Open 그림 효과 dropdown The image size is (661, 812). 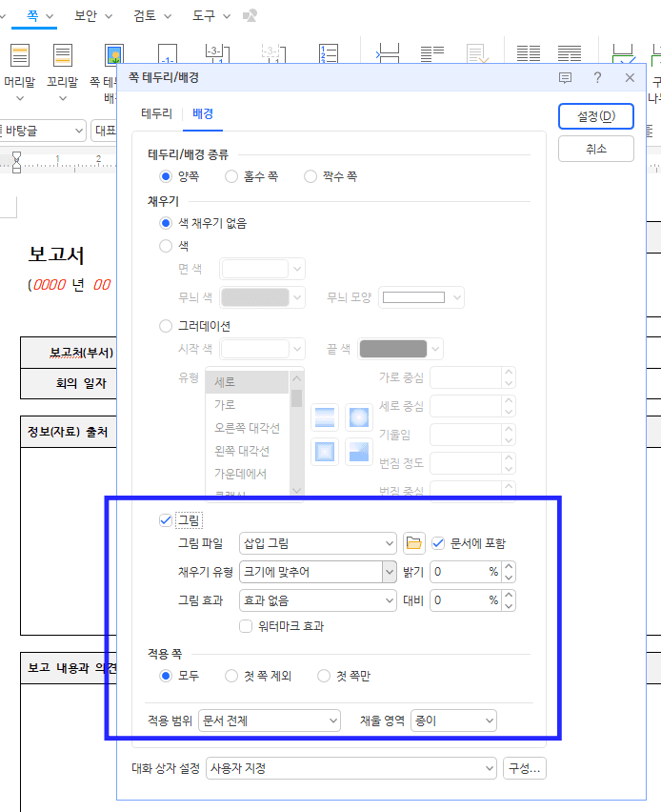(x=318, y=600)
